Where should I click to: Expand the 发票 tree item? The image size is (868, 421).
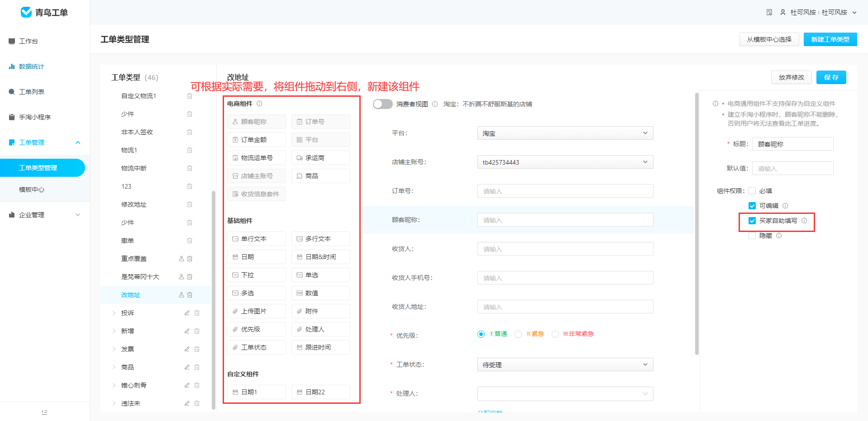(114, 349)
